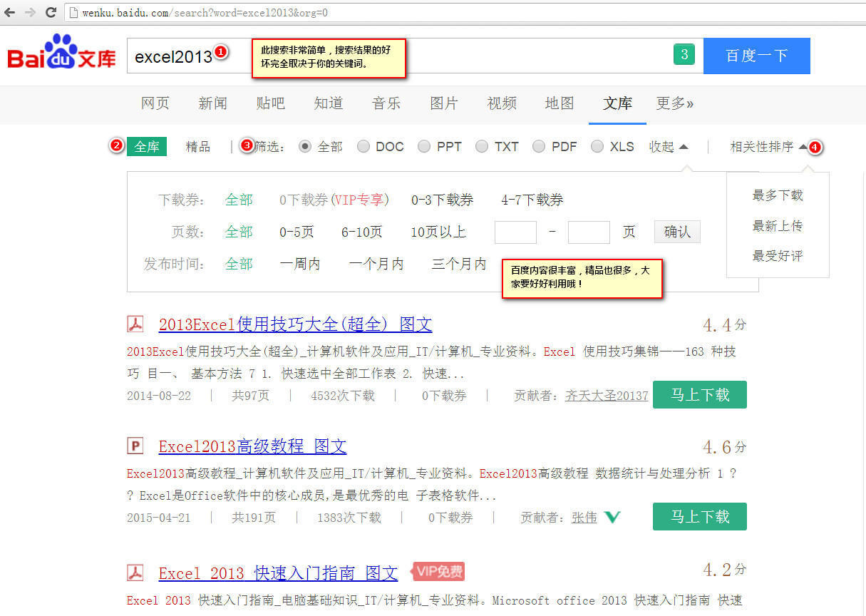Click the 全库 filter button
Viewport: 866px width, 616px height.
(147, 146)
